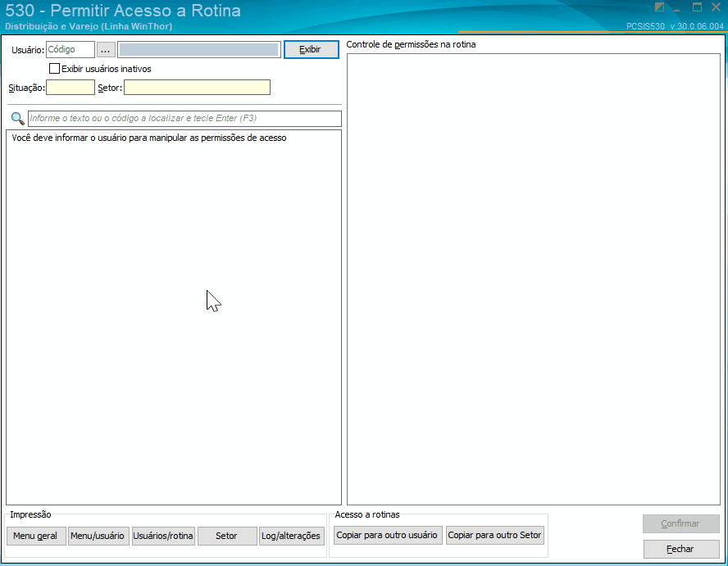The image size is (728, 566).
Task: Open the Log/alterações report
Action: point(291,536)
